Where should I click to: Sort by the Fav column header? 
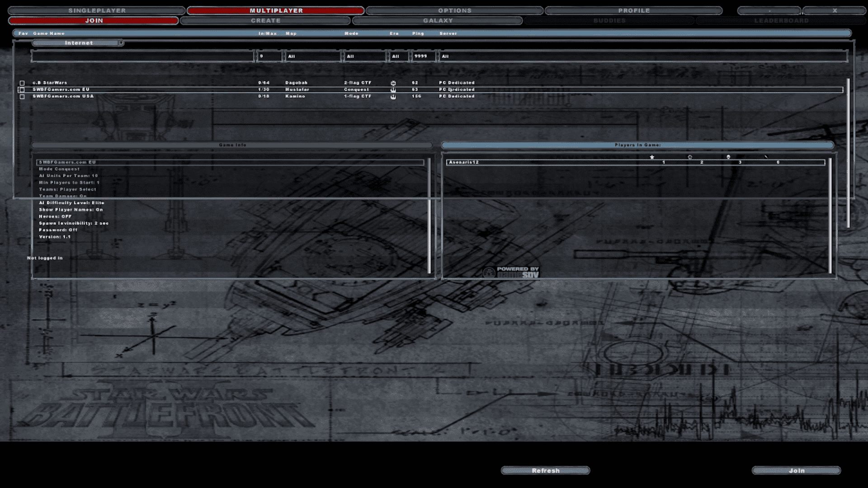tap(23, 33)
